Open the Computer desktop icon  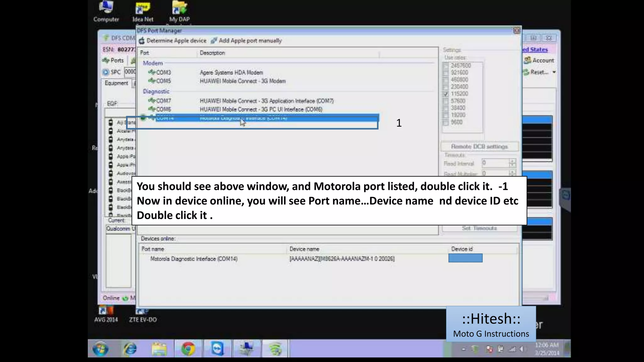point(106,12)
